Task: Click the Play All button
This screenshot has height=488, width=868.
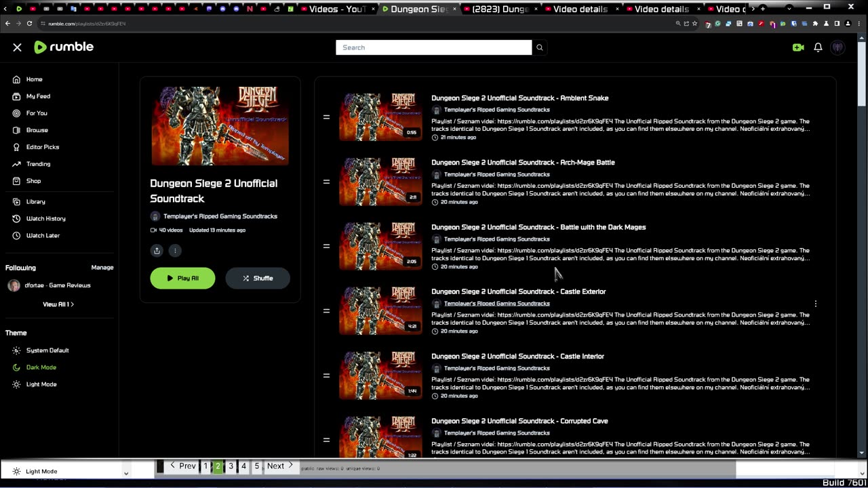Action: (x=182, y=278)
